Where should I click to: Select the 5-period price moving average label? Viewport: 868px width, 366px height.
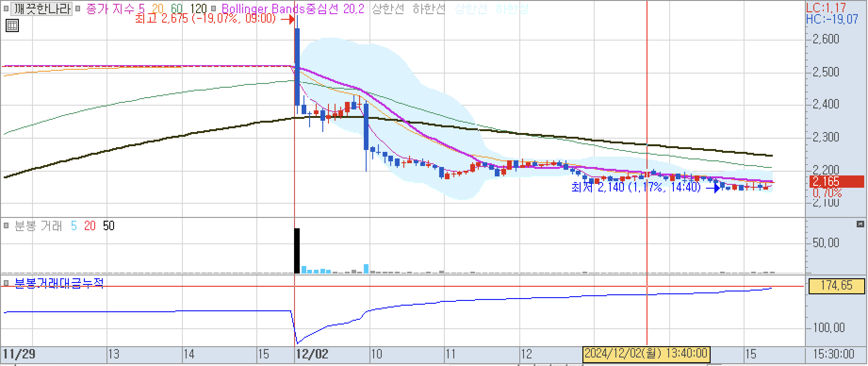[141, 8]
